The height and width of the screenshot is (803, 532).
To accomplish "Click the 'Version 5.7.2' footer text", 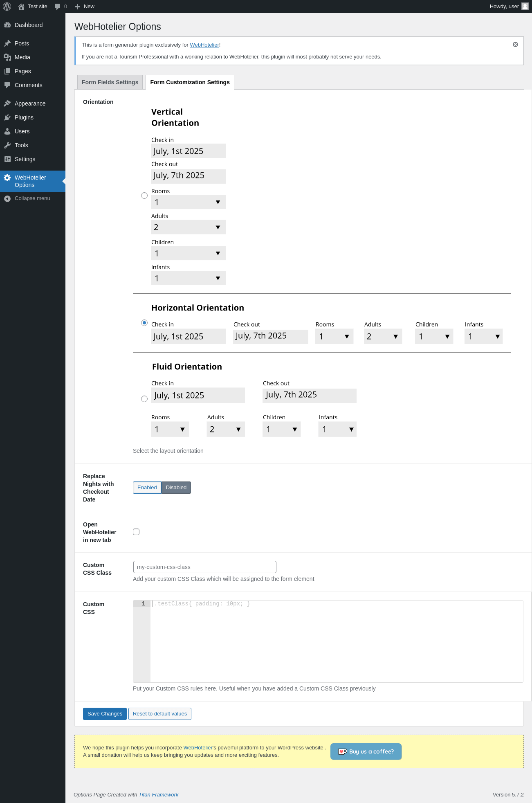I will pos(508,795).
